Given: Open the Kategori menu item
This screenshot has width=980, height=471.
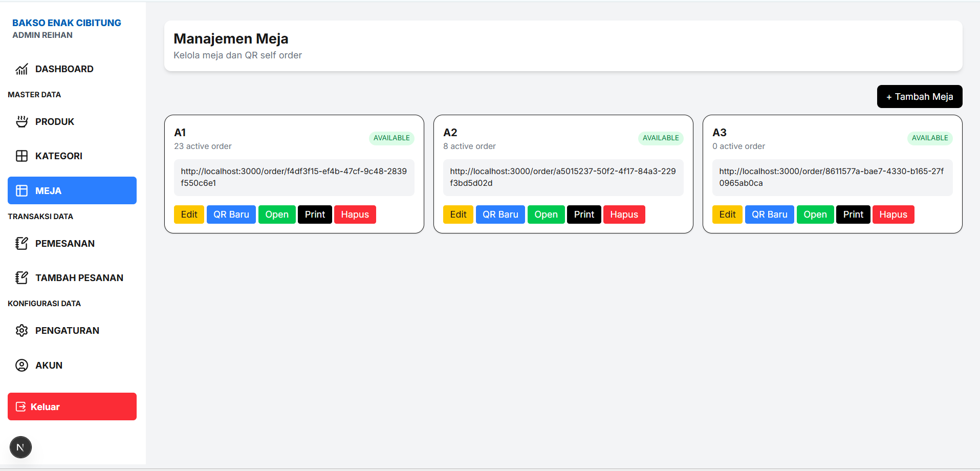Looking at the screenshot, I should coord(72,156).
